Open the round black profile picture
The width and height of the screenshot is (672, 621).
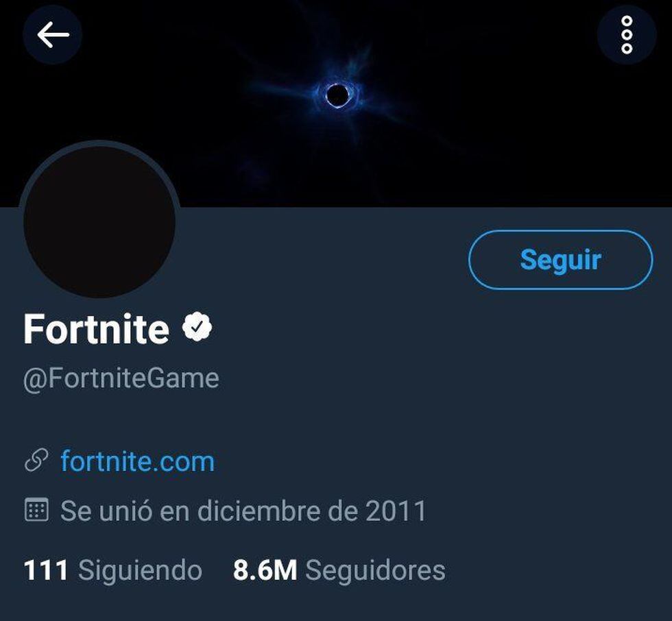[x=99, y=221]
